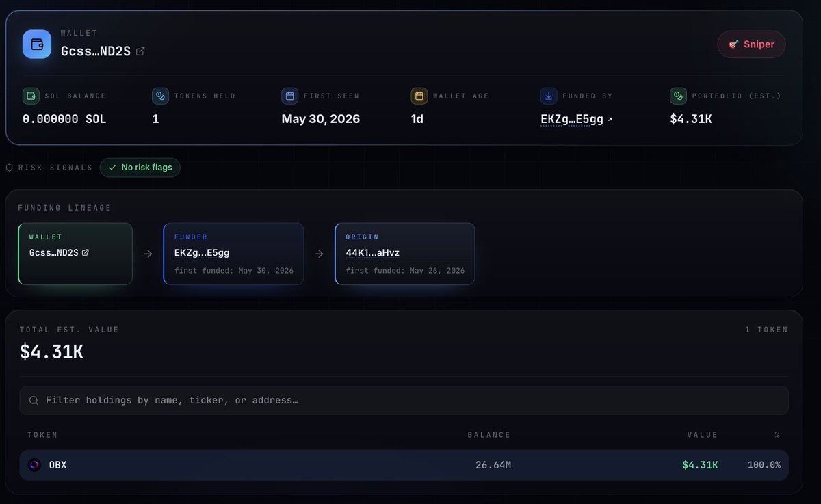Screen dimensions: 821x504
Task: Click the large $4.31K total est. value
Action: click(51, 352)
